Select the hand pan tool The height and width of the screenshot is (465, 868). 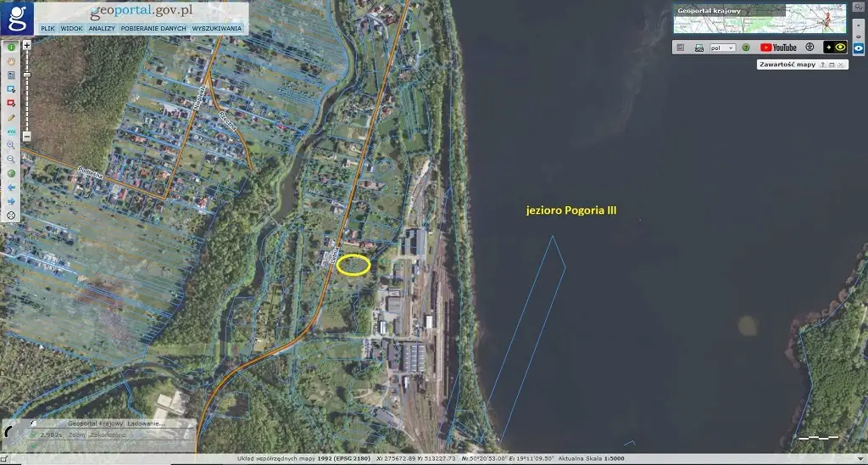coord(12,61)
